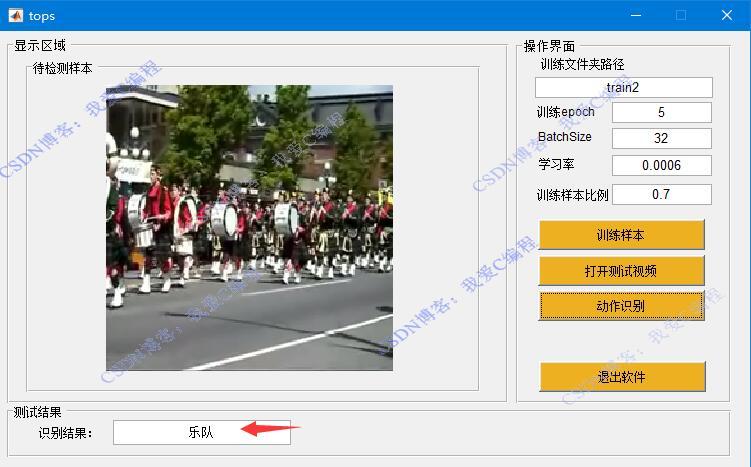Run 动作识别 action recognition
Image resolution: width=751 pixels, height=467 pixels.
622,306
